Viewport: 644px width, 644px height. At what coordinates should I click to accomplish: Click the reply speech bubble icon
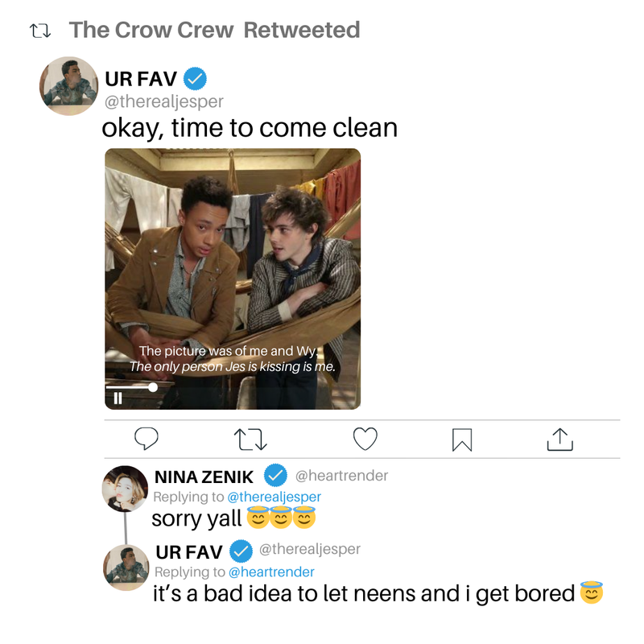tap(147, 439)
